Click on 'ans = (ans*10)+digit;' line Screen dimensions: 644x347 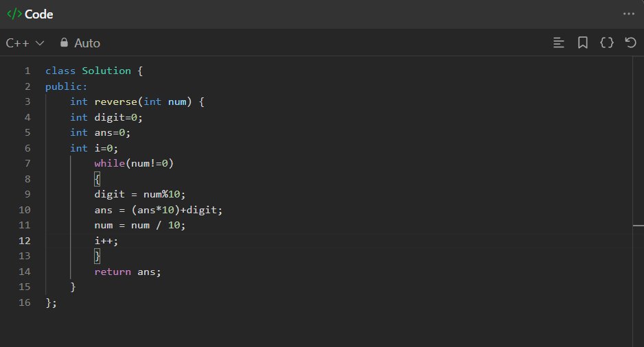(x=159, y=210)
